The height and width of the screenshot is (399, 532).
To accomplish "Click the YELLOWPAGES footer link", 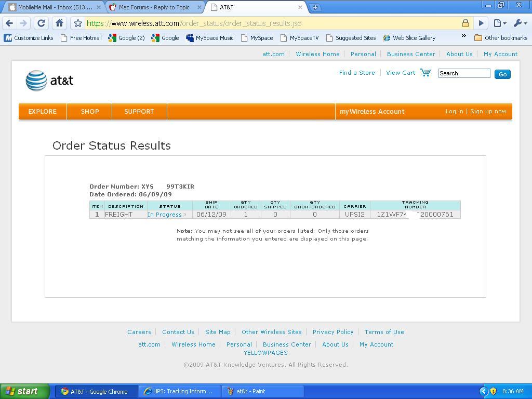I will (265, 353).
